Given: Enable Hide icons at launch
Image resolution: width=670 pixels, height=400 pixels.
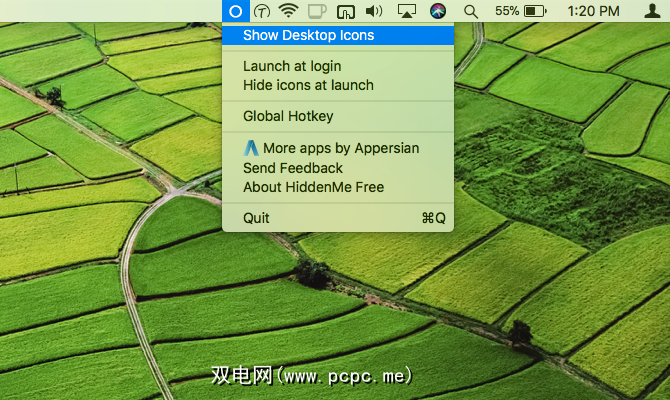Looking at the screenshot, I should tap(308, 85).
